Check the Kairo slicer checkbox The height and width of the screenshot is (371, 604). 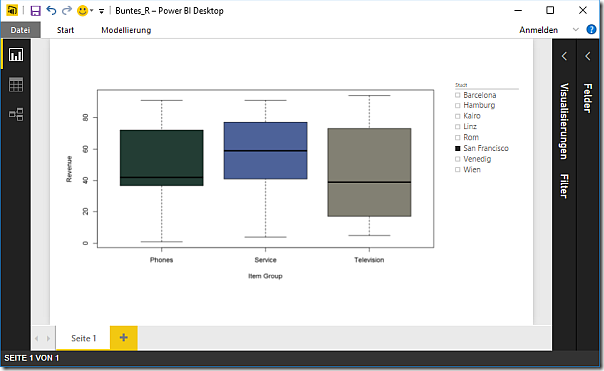[x=458, y=116]
